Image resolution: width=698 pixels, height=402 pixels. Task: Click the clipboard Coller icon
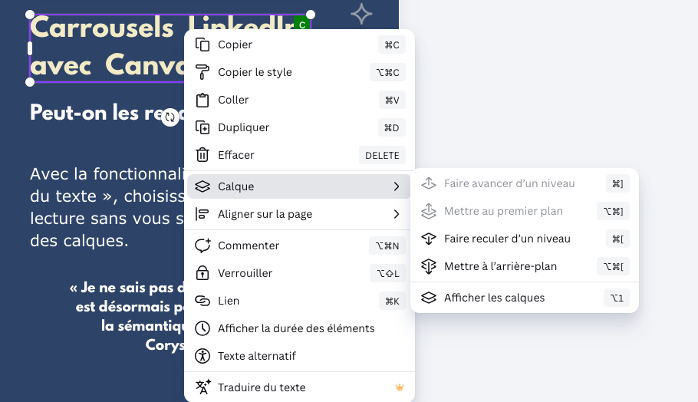pos(202,100)
